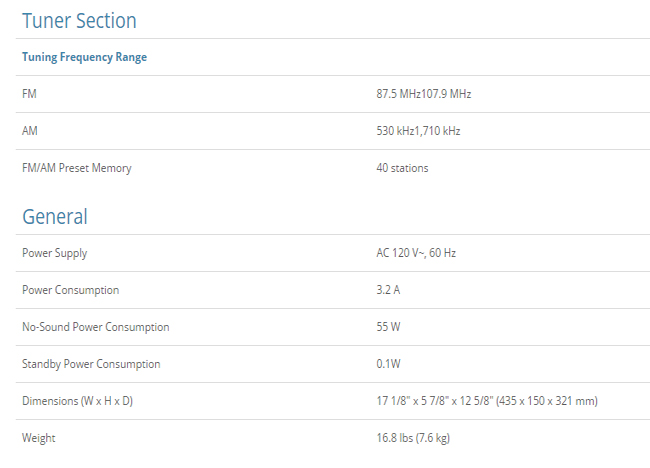Click the 530 kHz1,710 kHz value
The width and height of the screenshot is (650, 468).
click(x=418, y=131)
